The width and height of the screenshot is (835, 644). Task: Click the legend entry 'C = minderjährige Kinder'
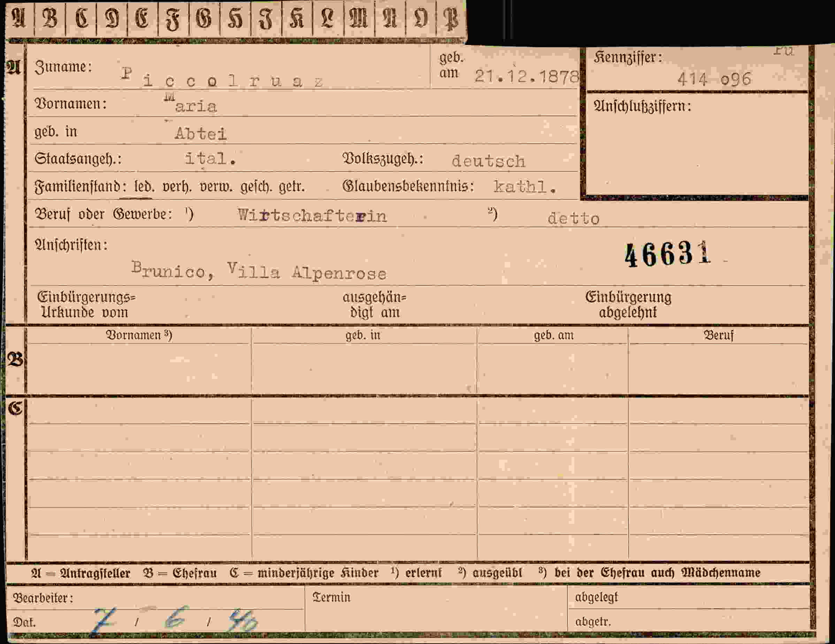tap(304, 573)
